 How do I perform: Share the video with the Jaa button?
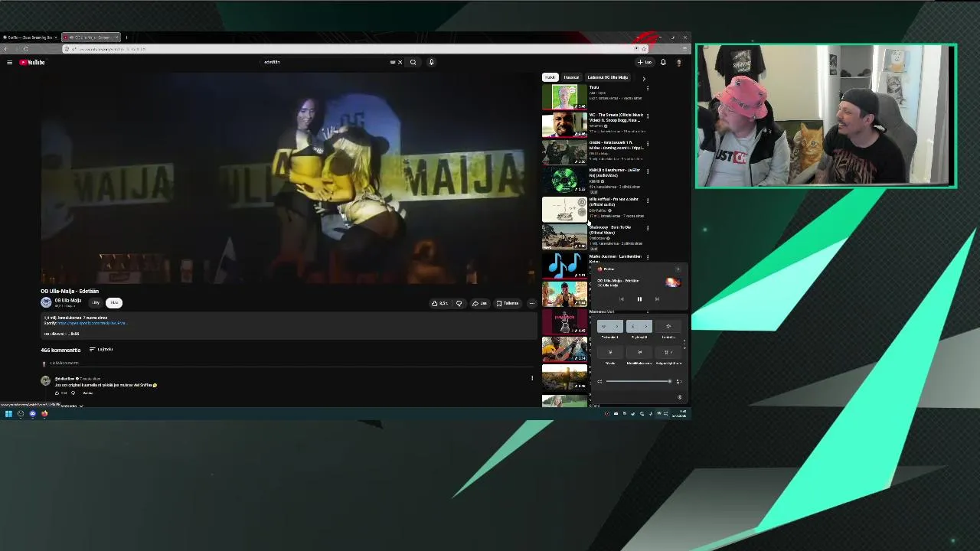click(479, 303)
